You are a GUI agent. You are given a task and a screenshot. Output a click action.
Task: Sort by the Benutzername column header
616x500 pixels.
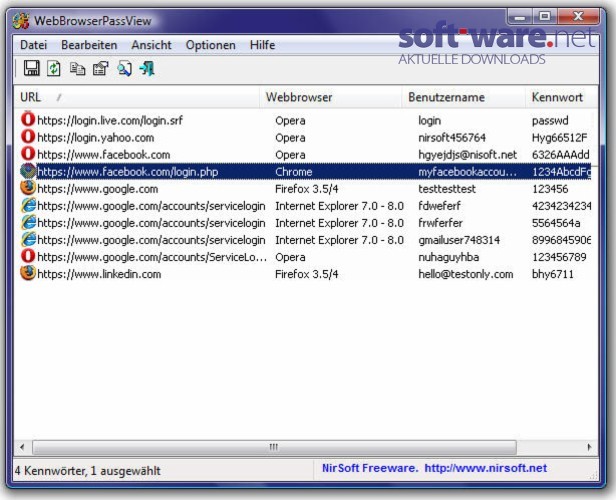(x=464, y=97)
